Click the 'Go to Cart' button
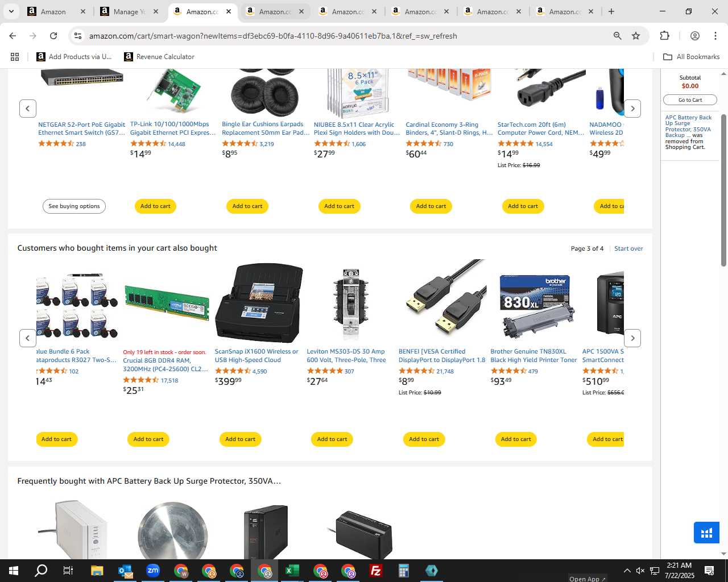The height and width of the screenshot is (582, 728). [x=690, y=100]
